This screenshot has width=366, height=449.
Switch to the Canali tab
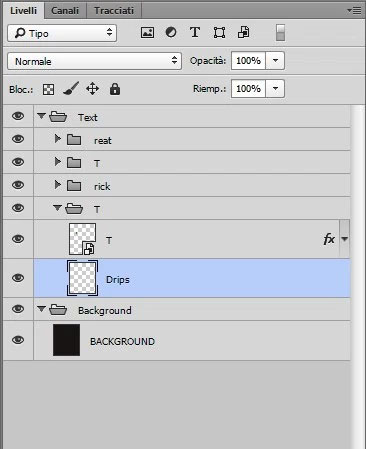point(65,11)
